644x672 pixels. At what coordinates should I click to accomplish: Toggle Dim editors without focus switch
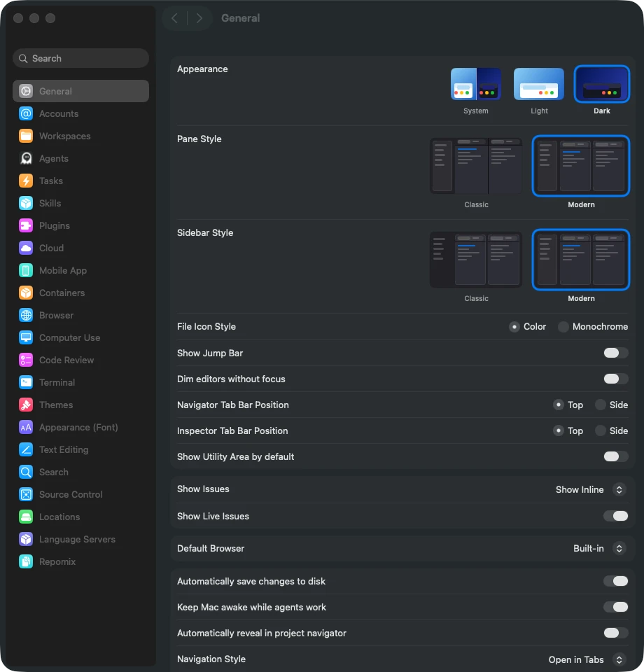tap(616, 379)
